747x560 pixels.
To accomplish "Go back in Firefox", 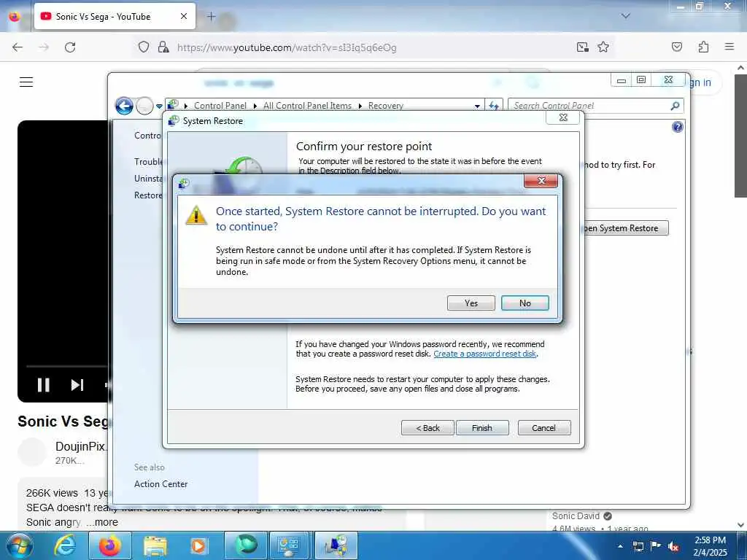I will pos(18,47).
